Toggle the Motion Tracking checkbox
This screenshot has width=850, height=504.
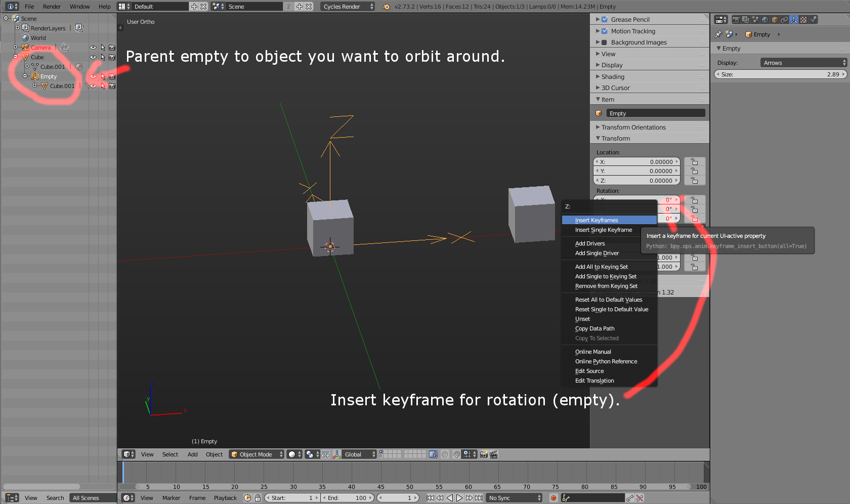coord(604,31)
